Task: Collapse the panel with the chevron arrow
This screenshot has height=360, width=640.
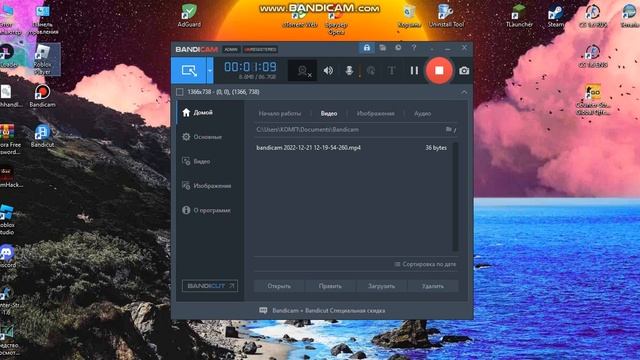Action: coord(464,92)
